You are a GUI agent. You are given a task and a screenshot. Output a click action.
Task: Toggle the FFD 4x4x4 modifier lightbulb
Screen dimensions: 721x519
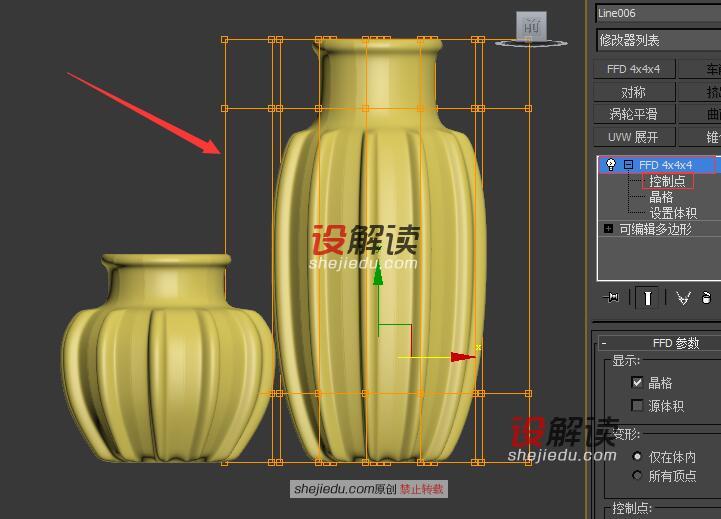pyautogui.click(x=611, y=164)
